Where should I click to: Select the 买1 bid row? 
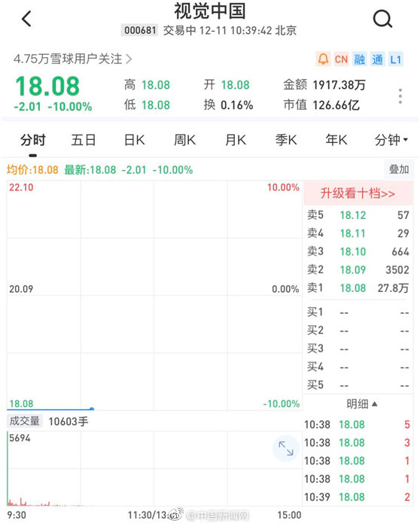[x=358, y=312]
